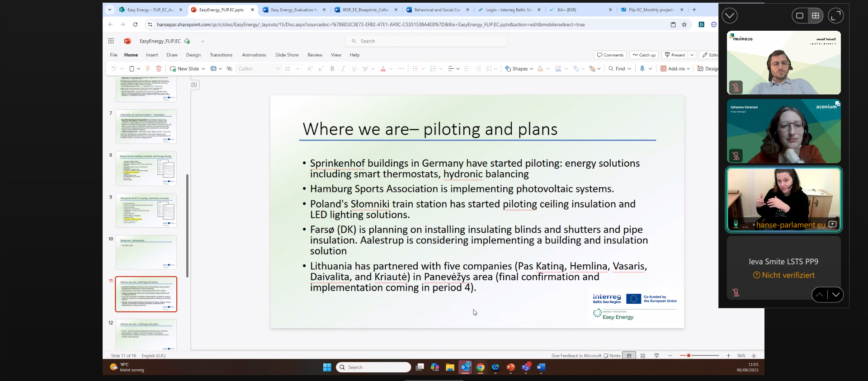Click line spacing icon
The image size is (868, 381).
click(x=489, y=69)
